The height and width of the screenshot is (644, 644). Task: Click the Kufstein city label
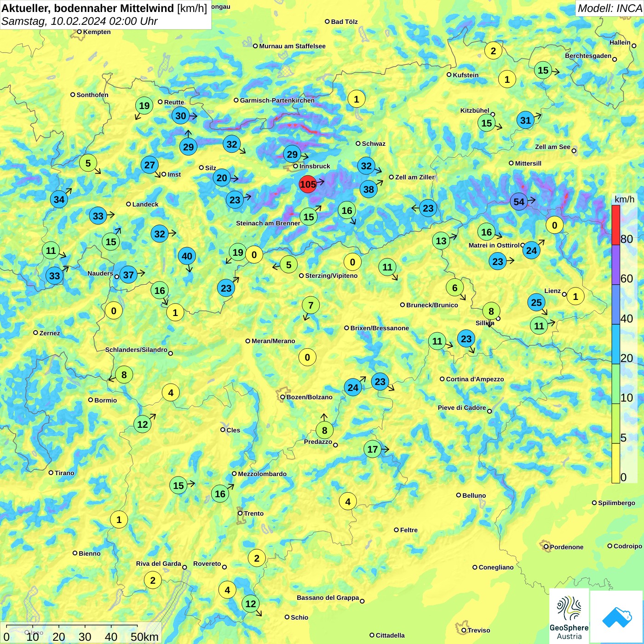pyautogui.click(x=466, y=75)
